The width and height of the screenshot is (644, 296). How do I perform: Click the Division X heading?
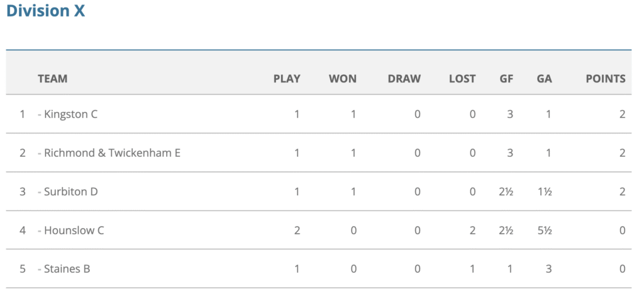point(45,11)
